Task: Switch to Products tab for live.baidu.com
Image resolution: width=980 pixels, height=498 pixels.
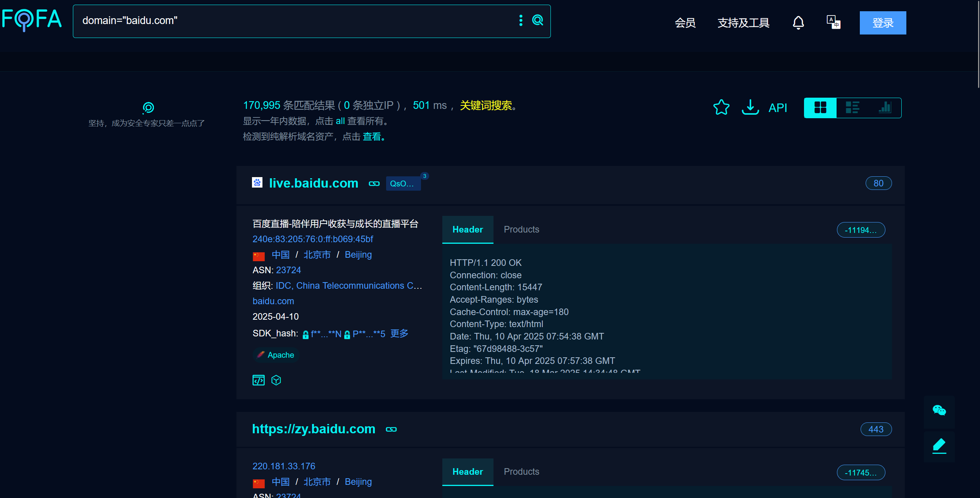Action: click(521, 229)
